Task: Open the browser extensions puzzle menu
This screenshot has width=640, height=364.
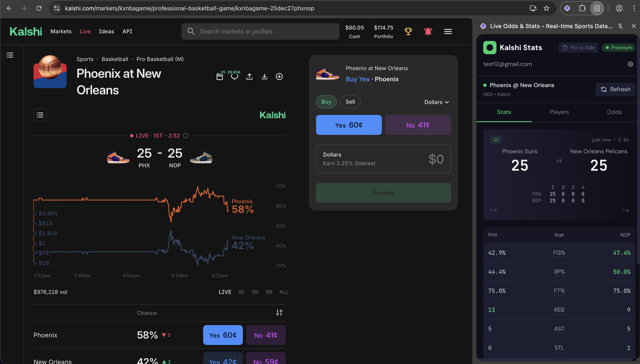Action: click(x=583, y=8)
